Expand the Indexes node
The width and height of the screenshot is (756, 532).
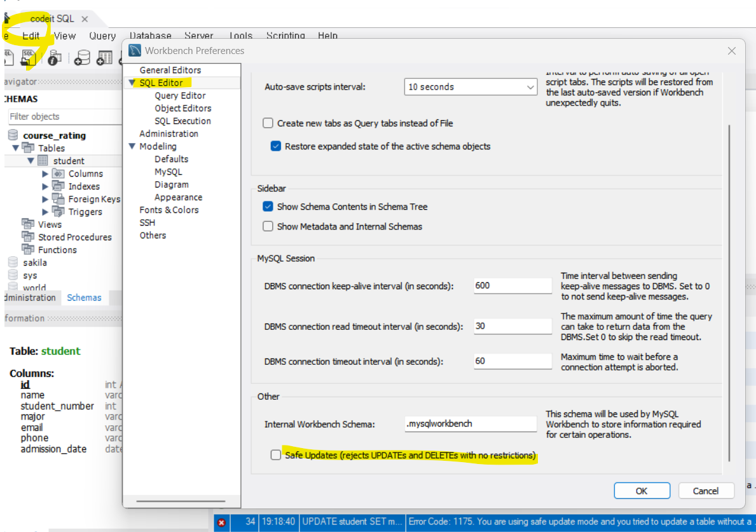coord(45,186)
